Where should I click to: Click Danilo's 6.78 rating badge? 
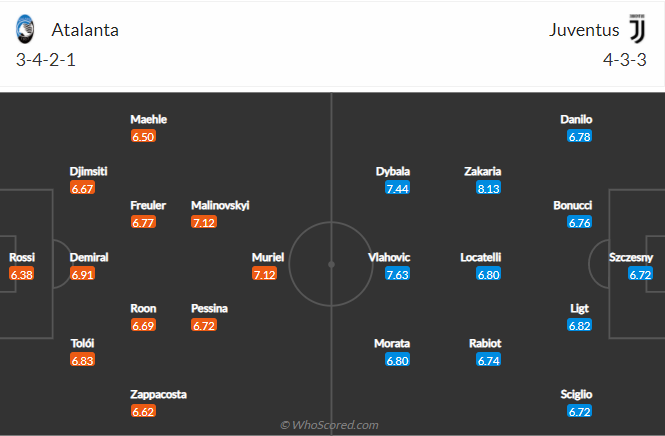577,136
